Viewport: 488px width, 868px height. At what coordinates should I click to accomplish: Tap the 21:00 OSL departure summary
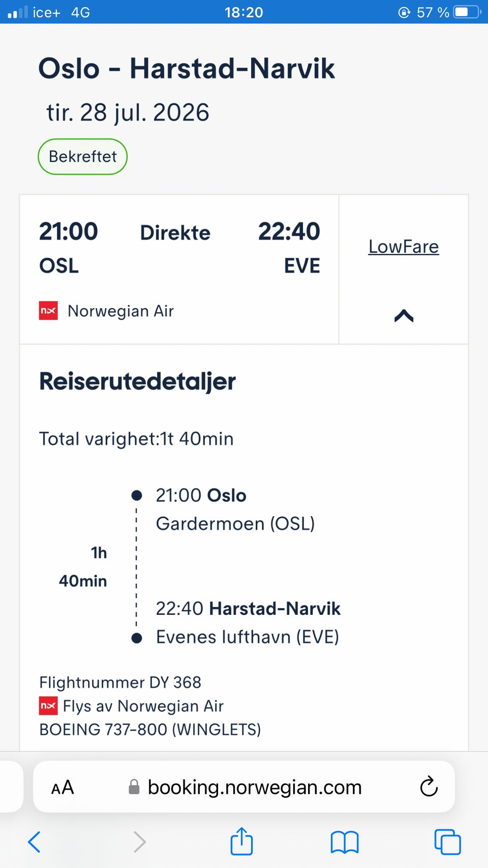[x=69, y=248]
